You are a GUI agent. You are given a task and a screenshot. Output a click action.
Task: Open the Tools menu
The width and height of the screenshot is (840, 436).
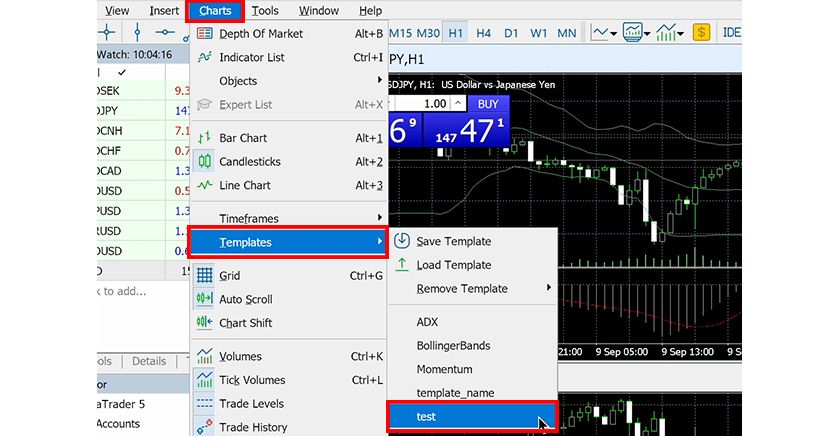pos(265,11)
